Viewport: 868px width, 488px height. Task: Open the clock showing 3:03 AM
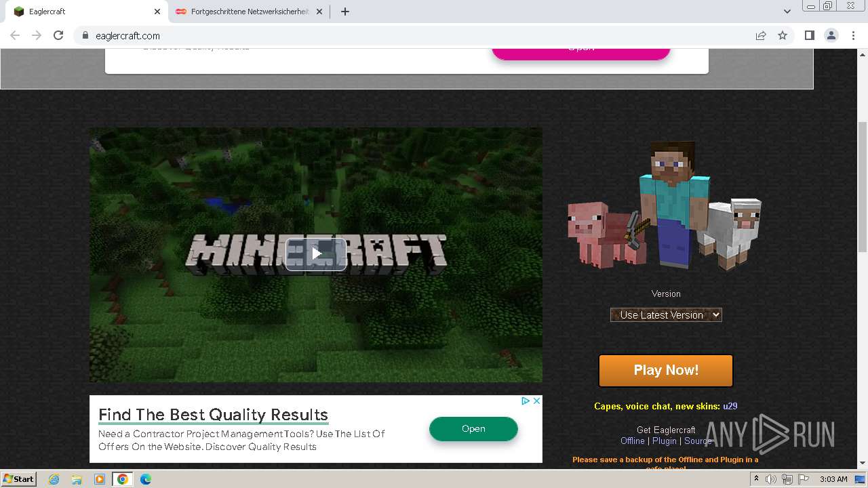pos(833,479)
